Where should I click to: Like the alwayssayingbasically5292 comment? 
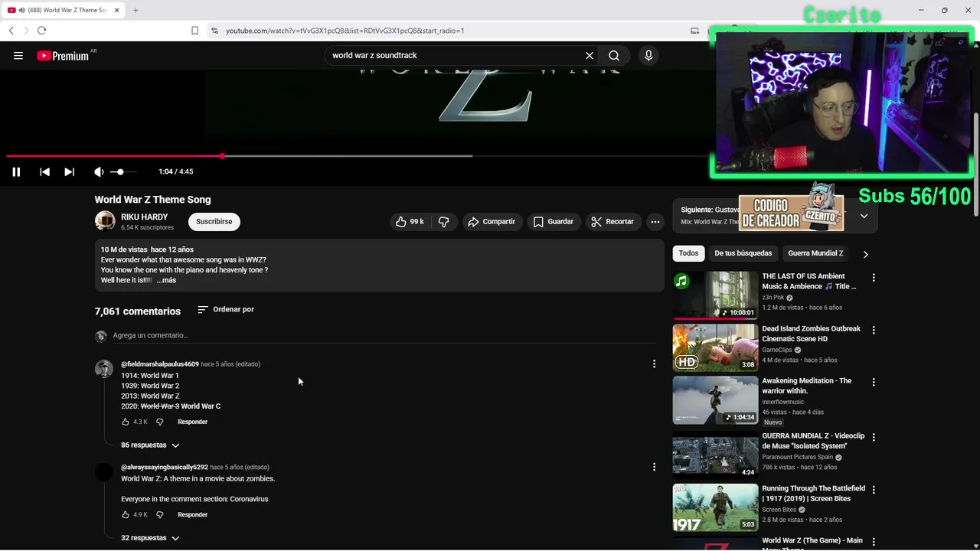click(x=126, y=514)
